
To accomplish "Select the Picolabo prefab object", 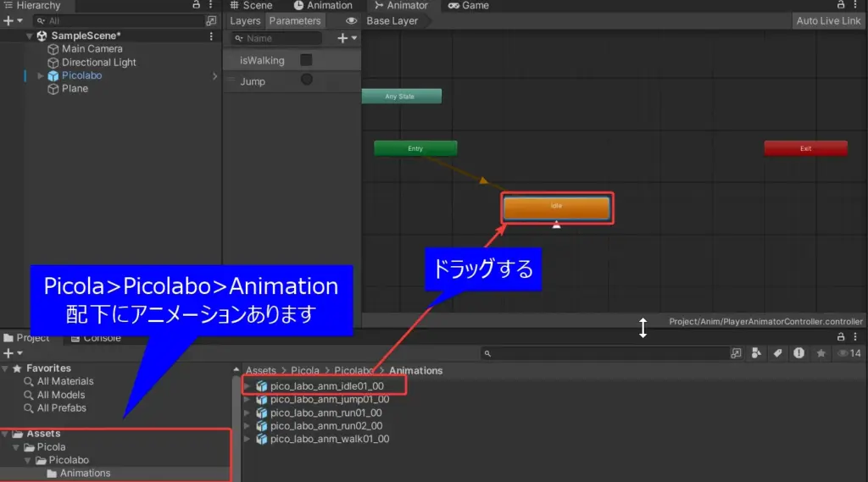I will point(81,75).
